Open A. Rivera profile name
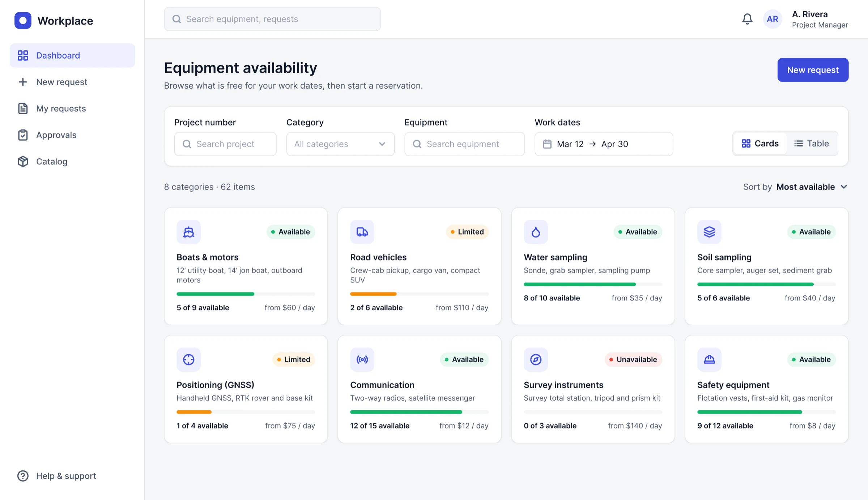Viewport: 868px width, 500px height. [x=809, y=14]
